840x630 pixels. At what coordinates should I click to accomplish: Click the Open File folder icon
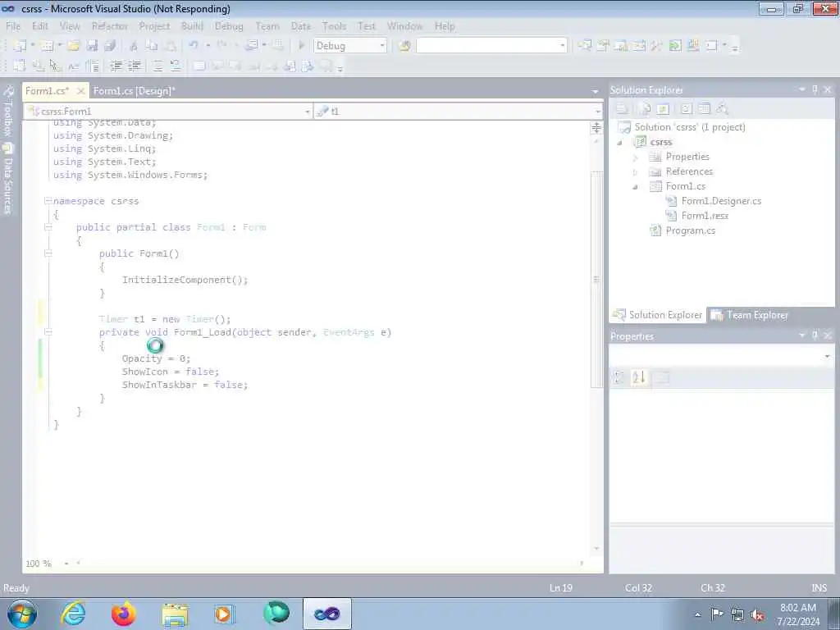point(73,46)
